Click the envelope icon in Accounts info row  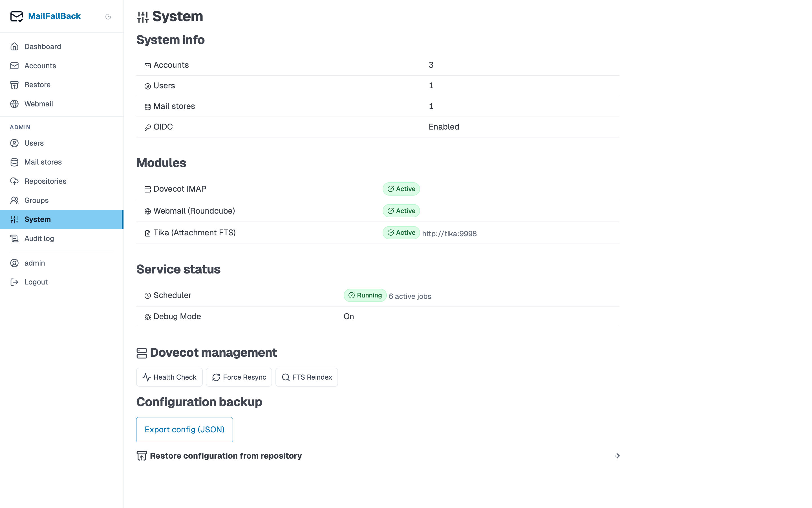point(148,66)
